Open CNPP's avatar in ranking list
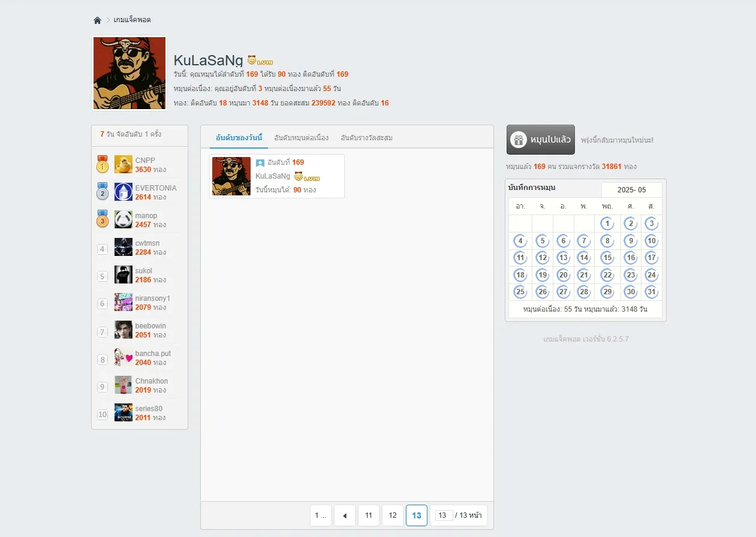The width and height of the screenshot is (756, 537). tap(124, 165)
